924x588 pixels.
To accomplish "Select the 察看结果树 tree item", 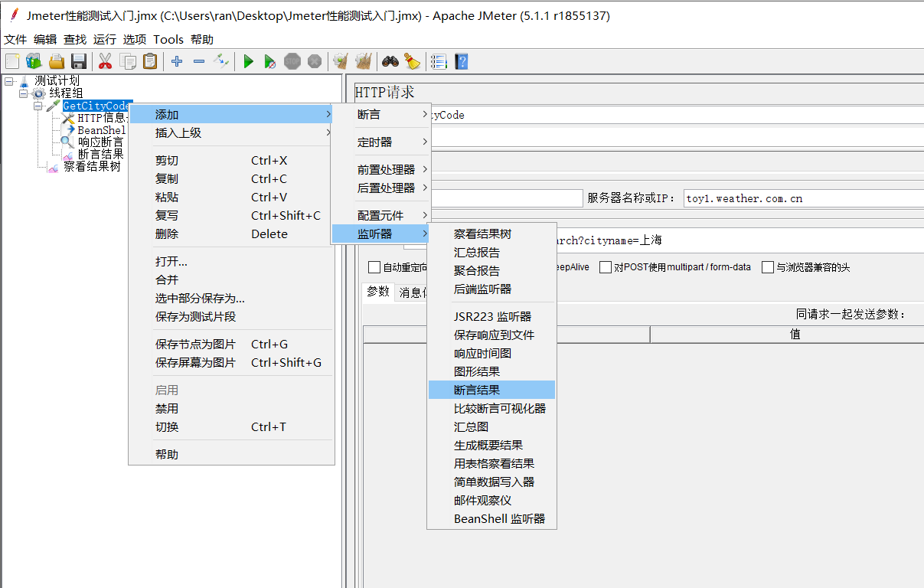I will point(92,166).
